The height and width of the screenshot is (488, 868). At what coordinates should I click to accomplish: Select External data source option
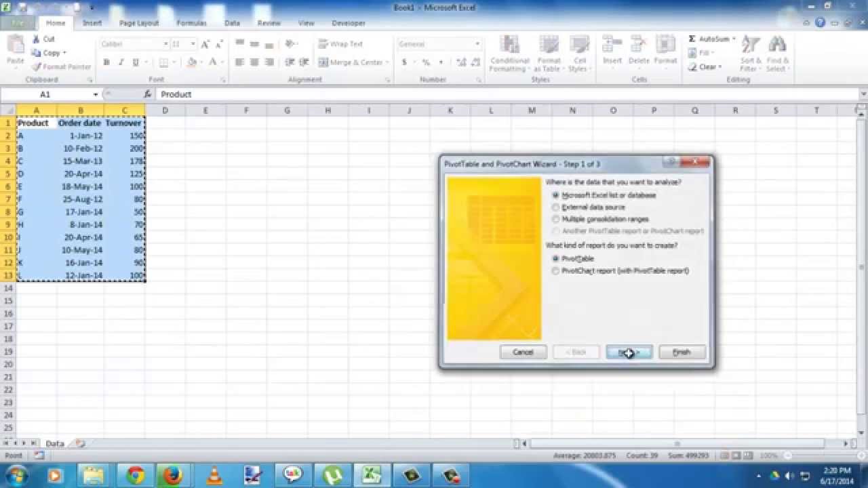(x=589, y=207)
